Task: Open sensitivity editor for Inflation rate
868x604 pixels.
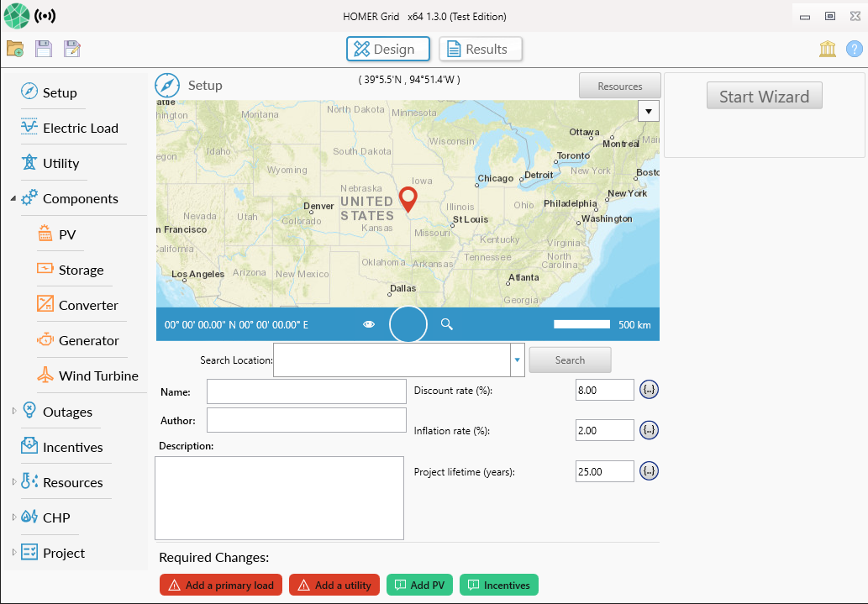Action: click(649, 430)
